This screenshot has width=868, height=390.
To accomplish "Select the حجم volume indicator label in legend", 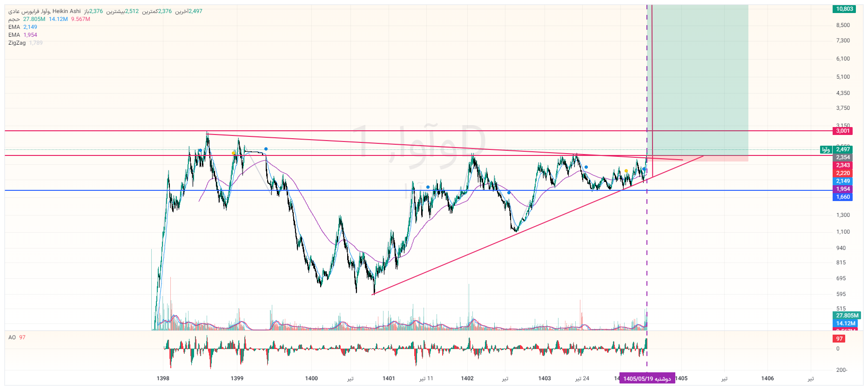I will 14,19.
